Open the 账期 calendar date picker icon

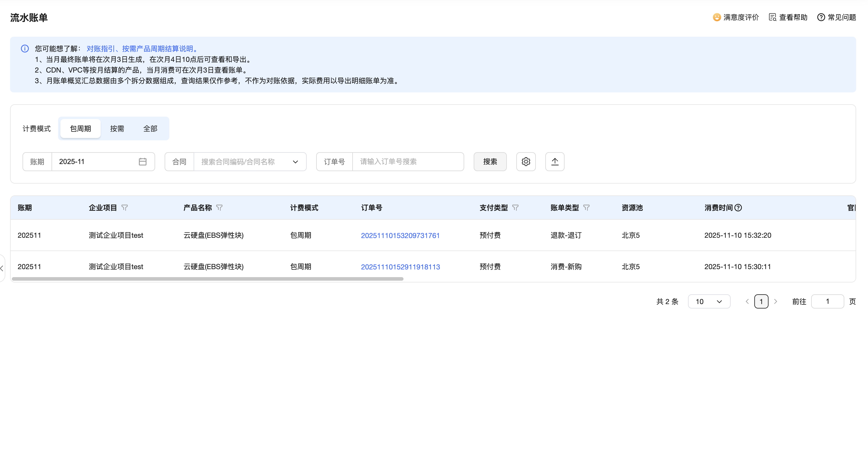pos(142,162)
